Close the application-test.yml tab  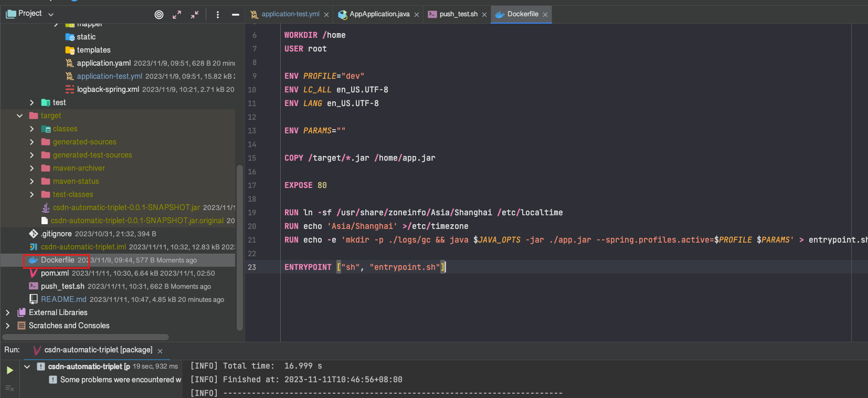click(x=326, y=15)
